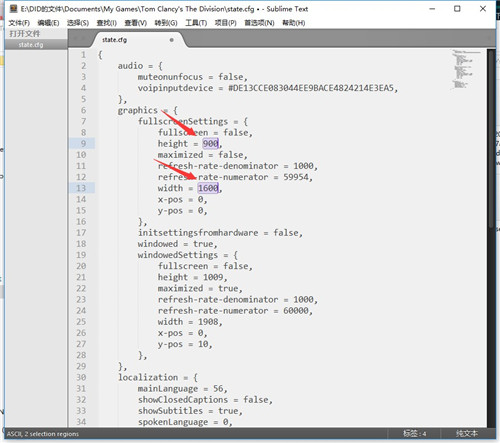500x443 pixels.
Task: Open the 文件(F) menu
Action: pos(19,23)
